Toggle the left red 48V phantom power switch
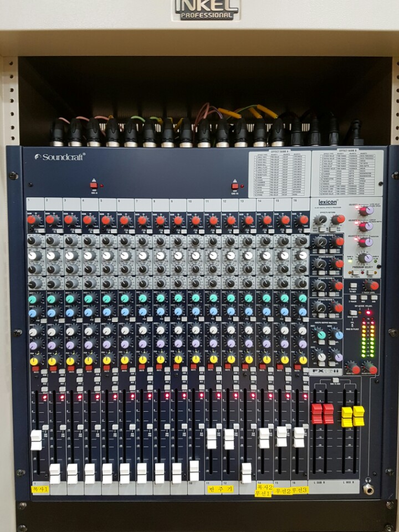Screen dimensions: 399x532 [x=94, y=186]
